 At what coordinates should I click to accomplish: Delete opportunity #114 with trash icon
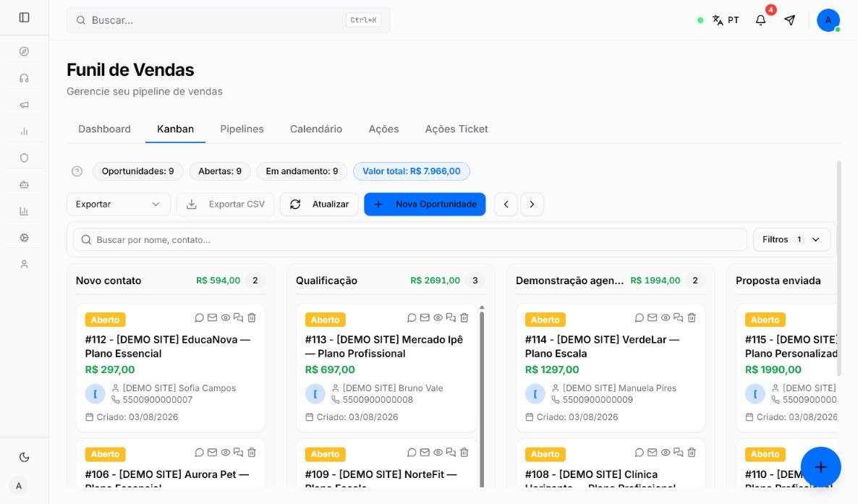[692, 317]
